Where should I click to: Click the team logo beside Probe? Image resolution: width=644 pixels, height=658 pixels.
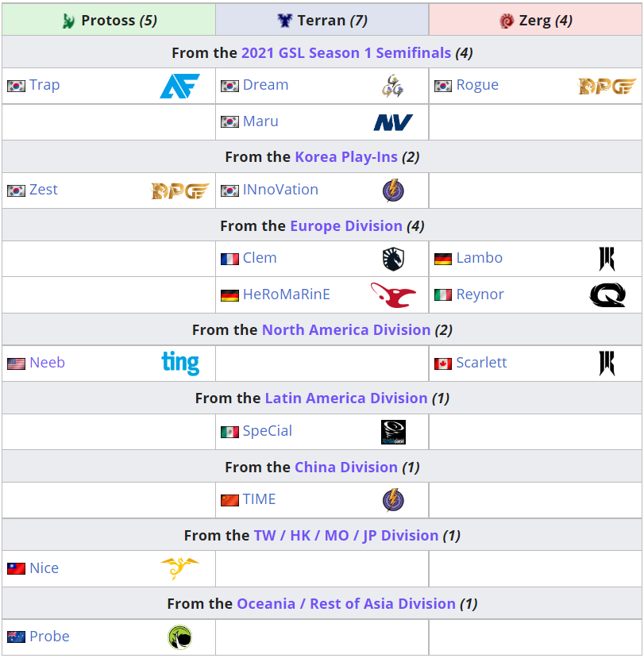tap(179, 637)
